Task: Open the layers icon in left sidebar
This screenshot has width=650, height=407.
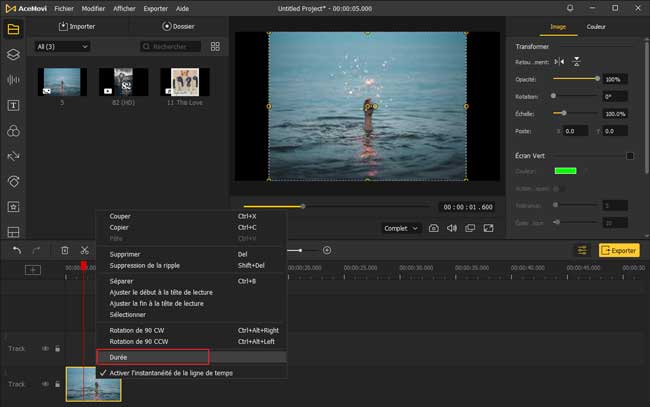Action: point(13,54)
